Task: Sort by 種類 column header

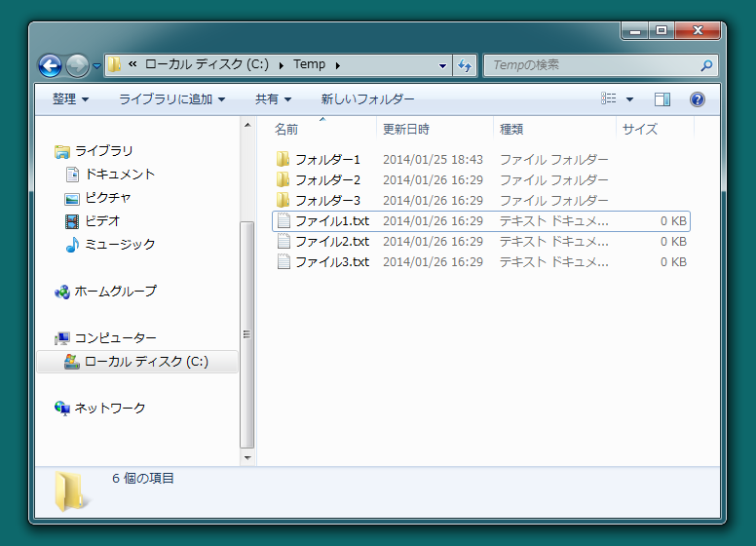Action: pos(554,129)
